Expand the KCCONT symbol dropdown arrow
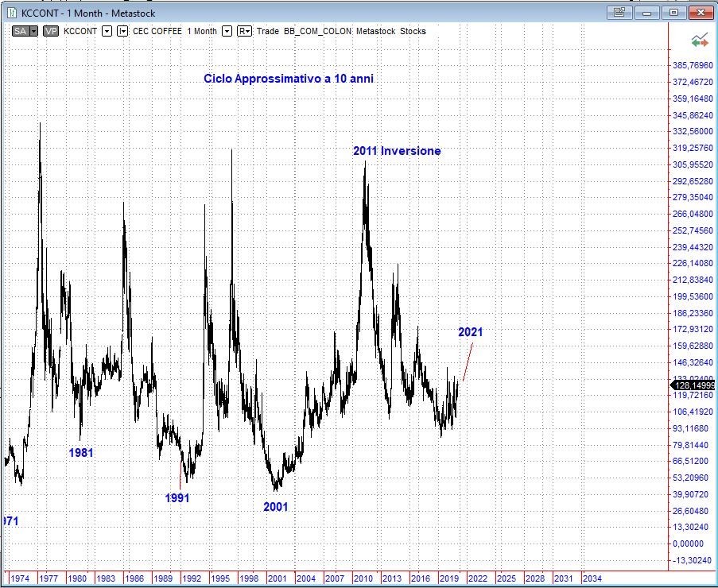The width and height of the screenshot is (718, 588). pos(107,31)
